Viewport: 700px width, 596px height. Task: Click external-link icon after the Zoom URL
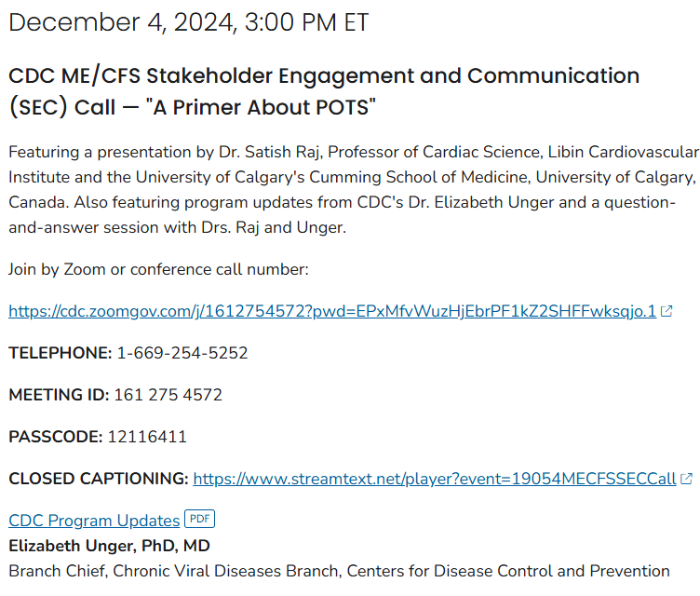(666, 312)
